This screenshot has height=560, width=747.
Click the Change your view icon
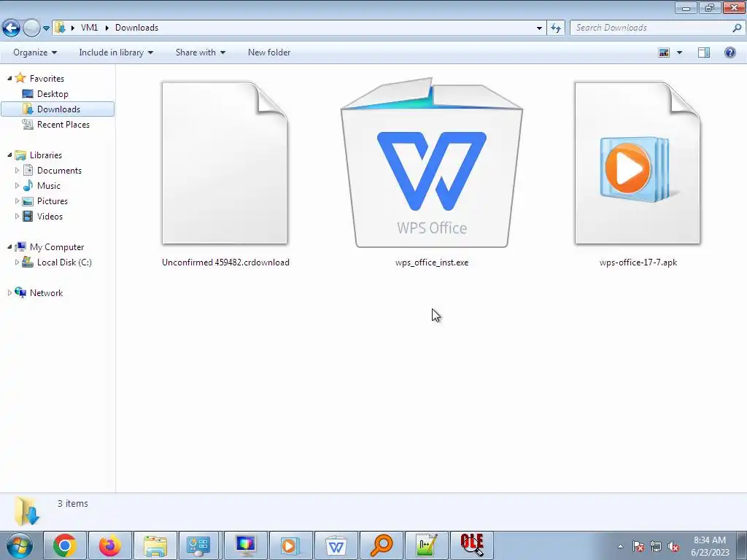click(x=664, y=52)
